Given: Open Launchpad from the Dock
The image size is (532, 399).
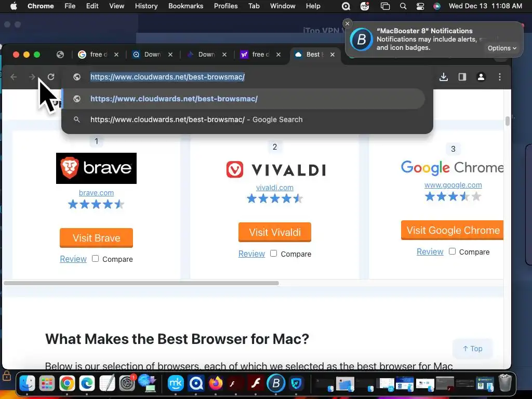Looking at the screenshot, I should tap(47, 383).
